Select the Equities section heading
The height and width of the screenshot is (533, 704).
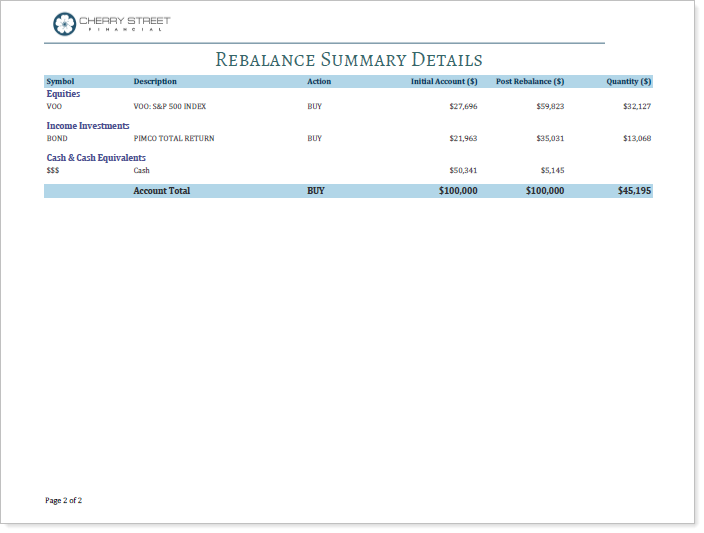tap(64, 94)
